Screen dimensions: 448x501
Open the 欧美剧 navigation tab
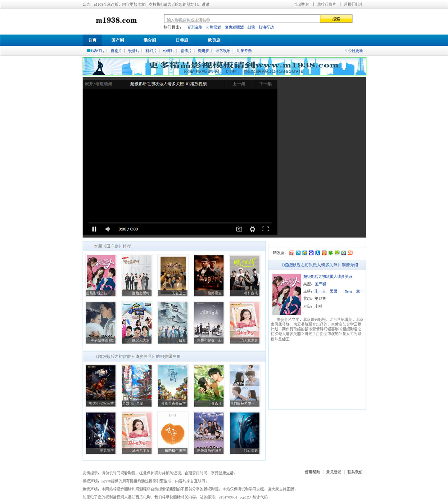[x=214, y=40]
